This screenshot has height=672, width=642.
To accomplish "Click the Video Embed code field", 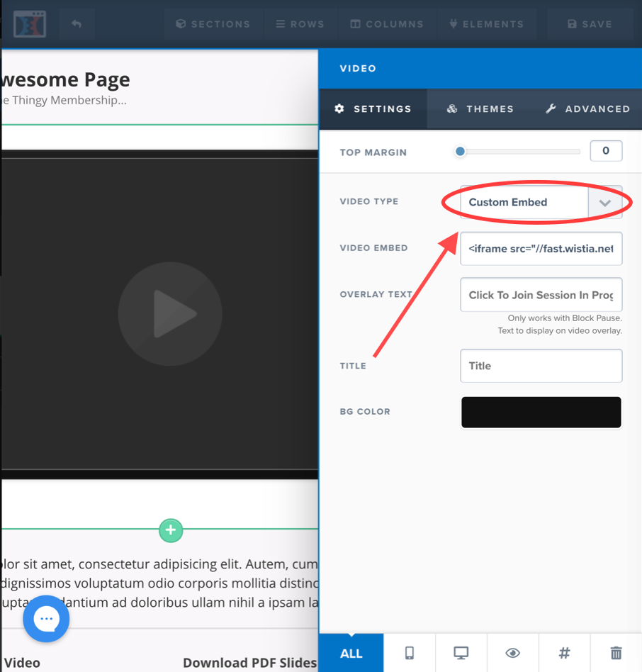I will click(541, 249).
